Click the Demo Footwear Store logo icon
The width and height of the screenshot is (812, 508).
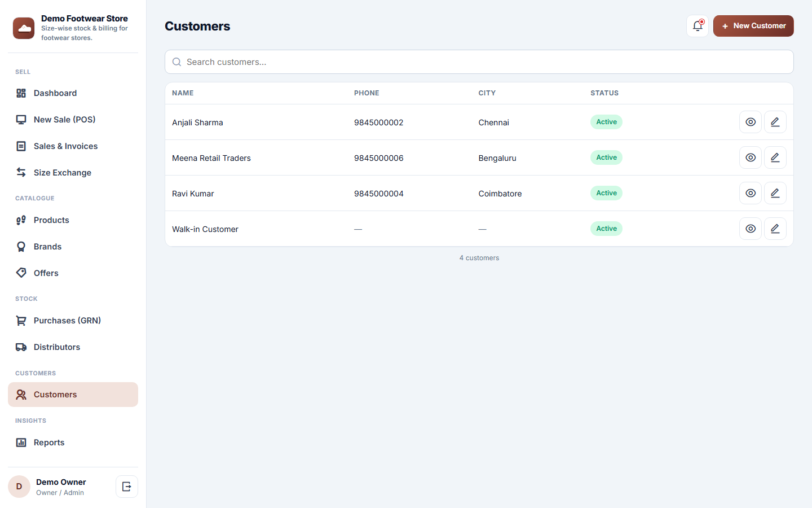tap(24, 28)
